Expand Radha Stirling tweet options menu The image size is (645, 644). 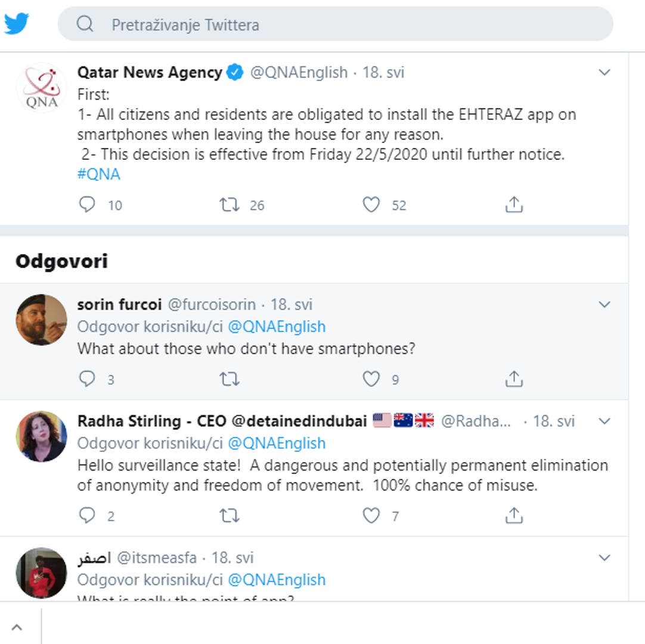click(x=604, y=422)
